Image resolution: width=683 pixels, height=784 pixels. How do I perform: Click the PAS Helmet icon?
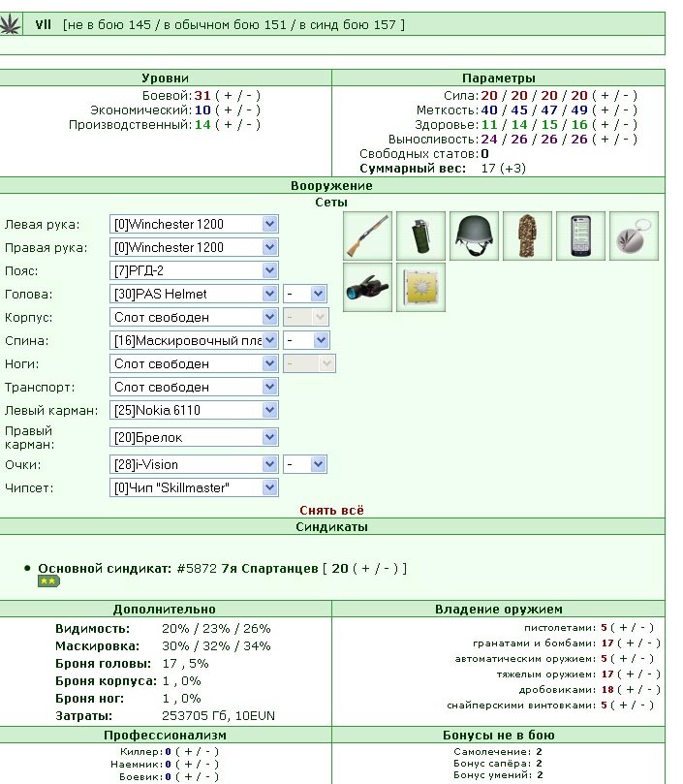click(474, 235)
